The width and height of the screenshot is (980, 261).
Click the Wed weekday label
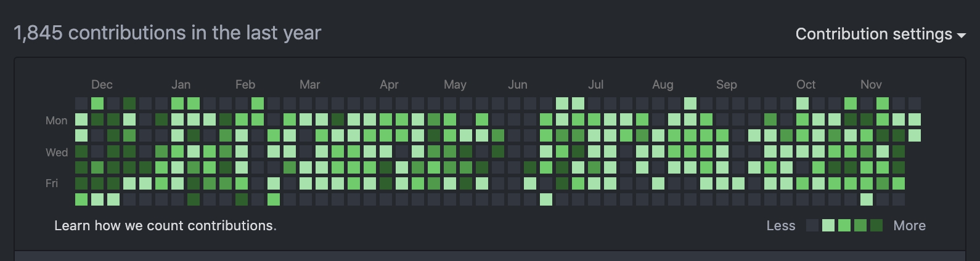point(57,152)
